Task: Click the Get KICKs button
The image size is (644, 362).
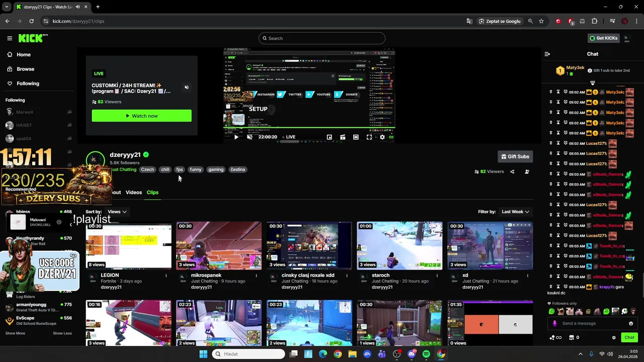Action: point(603,38)
